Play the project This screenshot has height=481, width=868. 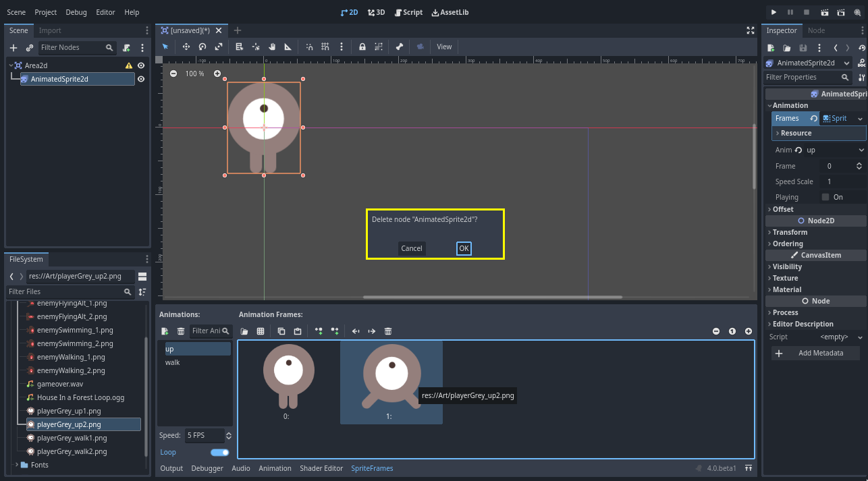(x=774, y=12)
